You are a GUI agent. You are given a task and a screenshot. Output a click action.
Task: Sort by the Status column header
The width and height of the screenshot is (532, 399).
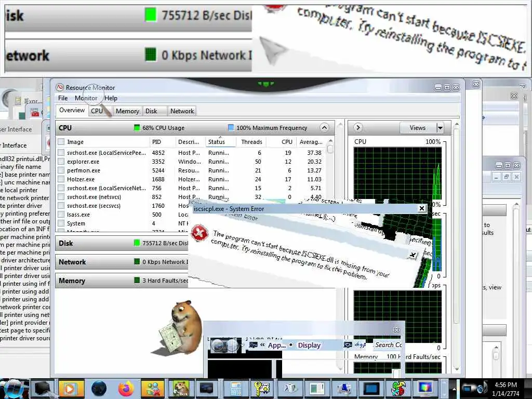coord(220,142)
